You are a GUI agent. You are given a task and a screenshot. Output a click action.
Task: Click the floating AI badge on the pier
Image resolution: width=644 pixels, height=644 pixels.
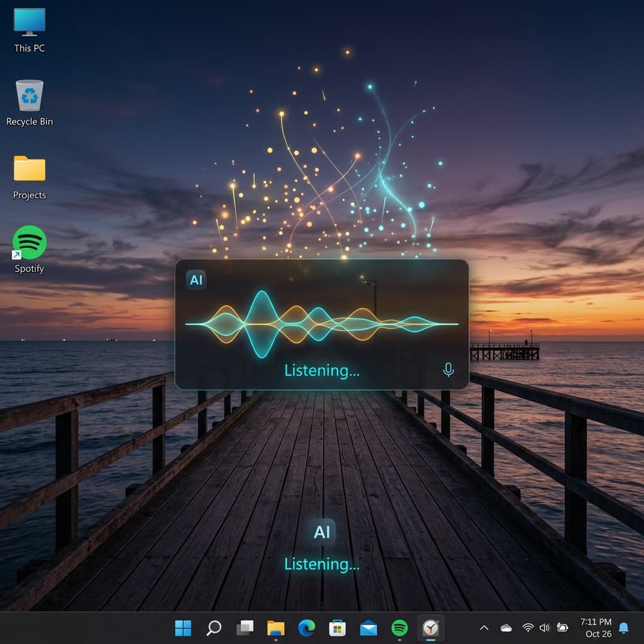[321, 532]
